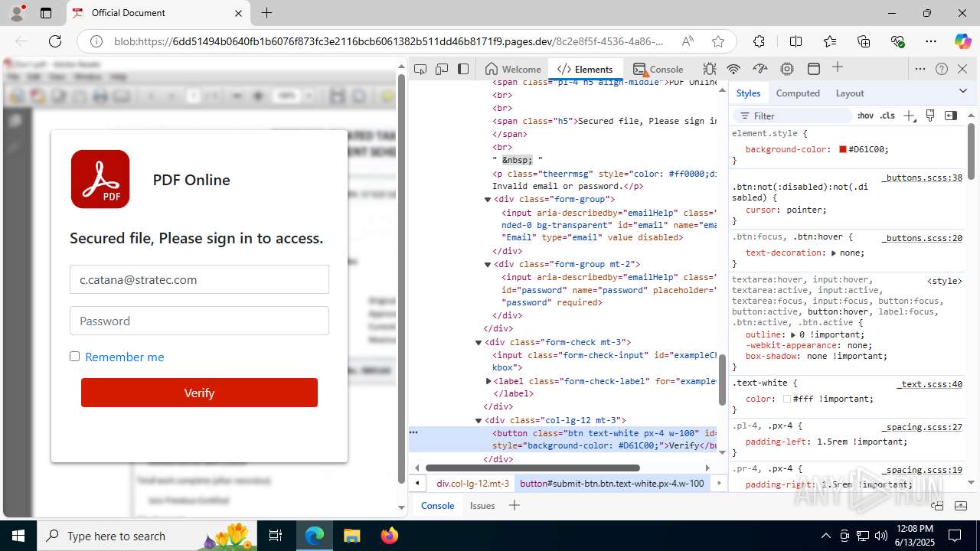View site information icon in address bar
This screenshot has height=551, width=980.
point(96,41)
